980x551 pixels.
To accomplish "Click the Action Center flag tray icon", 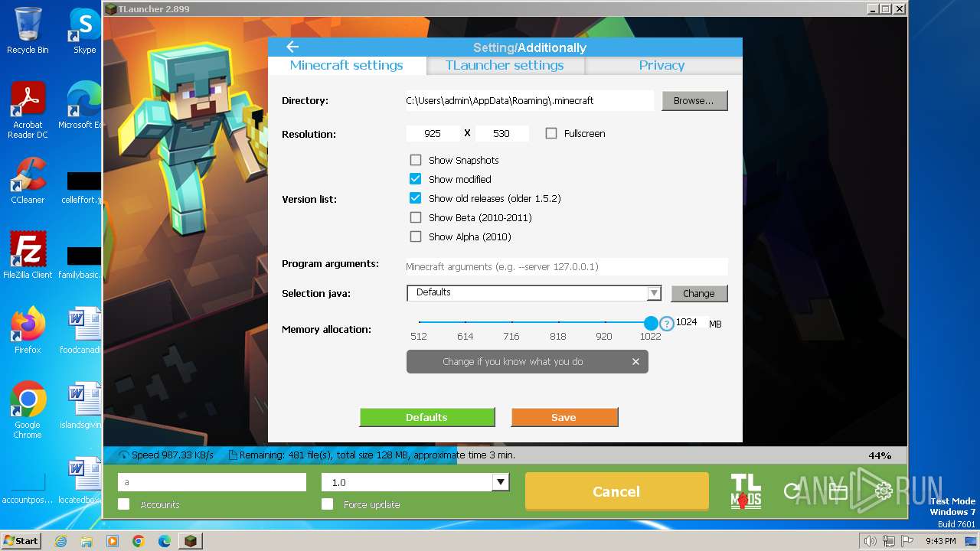I will pyautogui.click(x=908, y=541).
